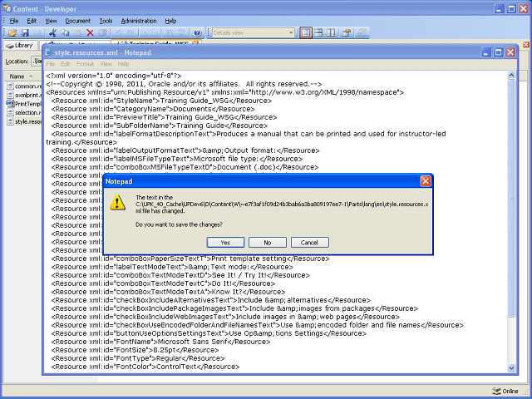Select the single pane view layout icon
The height and width of the screenshot is (399, 532).
(x=306, y=33)
